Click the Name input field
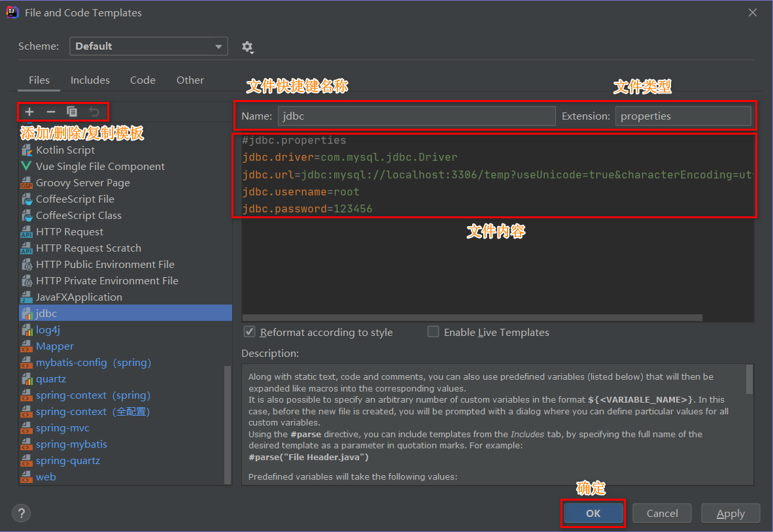Image resolution: width=773 pixels, height=532 pixels. click(417, 116)
